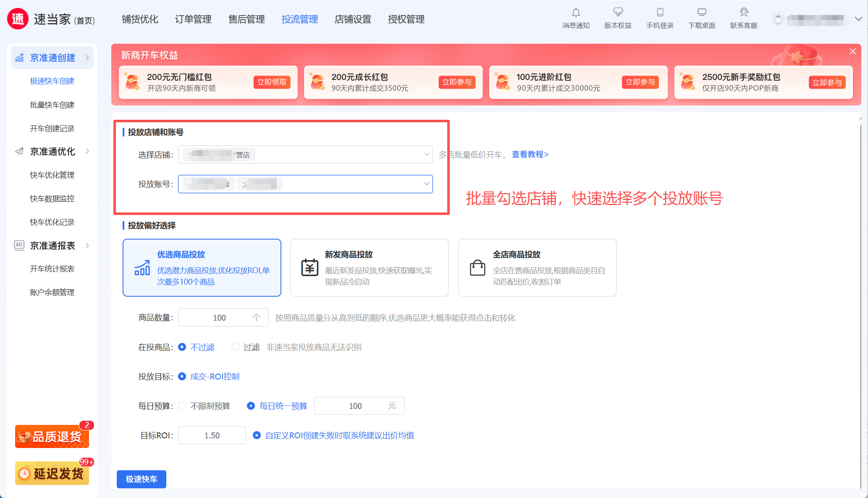
Task: Open the 投放账号 dropdown
Action: click(x=305, y=184)
